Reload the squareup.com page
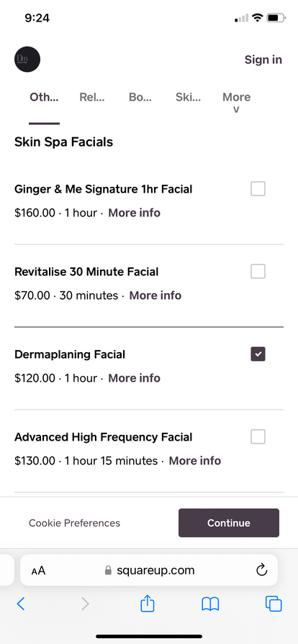 (262, 570)
